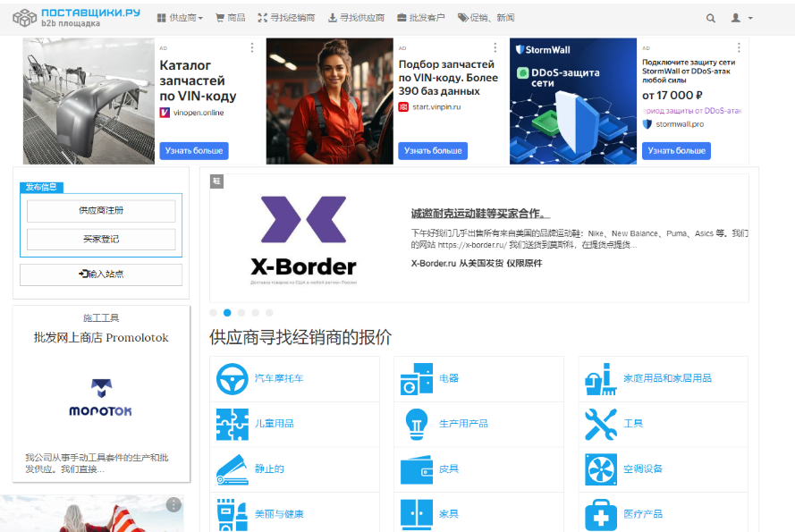Image resolution: width=795 pixels, height=532 pixels.
Task: Open the 家庭用品和家居用品 category link
Action: click(x=667, y=378)
